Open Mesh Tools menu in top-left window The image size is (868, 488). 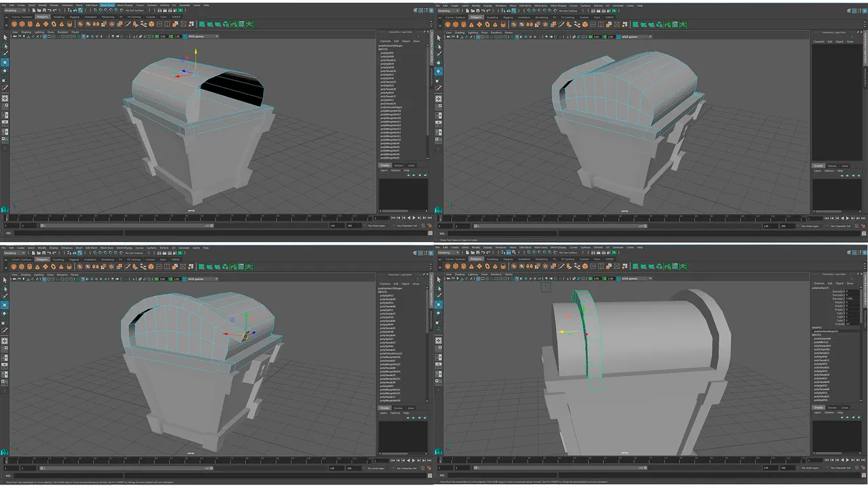pyautogui.click(x=107, y=5)
